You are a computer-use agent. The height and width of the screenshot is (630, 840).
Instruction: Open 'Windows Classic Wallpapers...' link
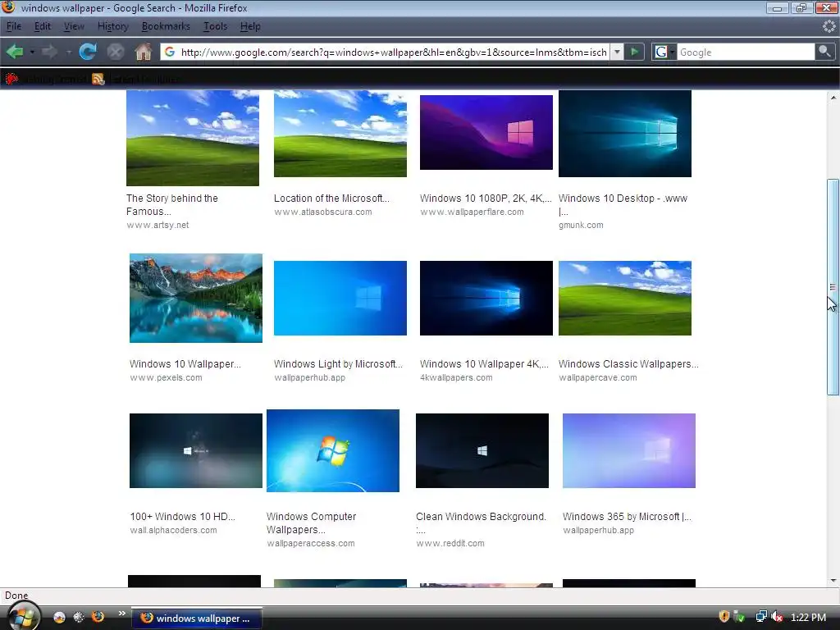coord(628,363)
